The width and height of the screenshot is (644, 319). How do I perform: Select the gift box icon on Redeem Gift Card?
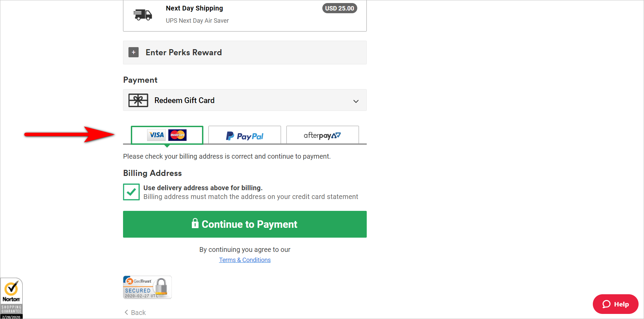(138, 100)
